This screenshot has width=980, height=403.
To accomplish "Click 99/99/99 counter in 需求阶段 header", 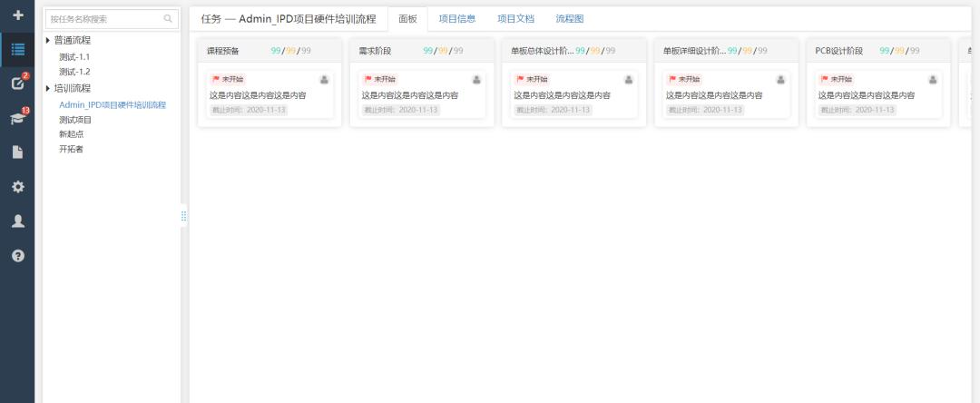I will click(x=443, y=51).
